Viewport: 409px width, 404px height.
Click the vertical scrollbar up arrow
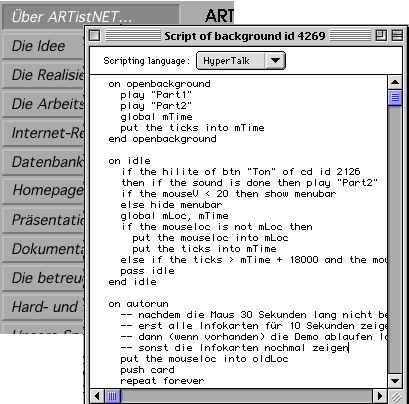point(395,82)
